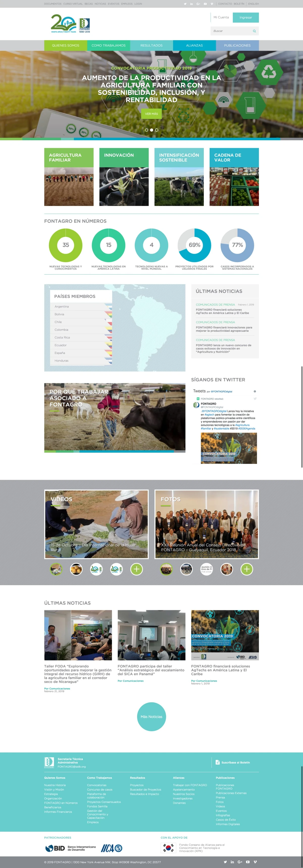
Task: Click the FONTAGRO logo in the teal footer
Action: tap(49, 763)
